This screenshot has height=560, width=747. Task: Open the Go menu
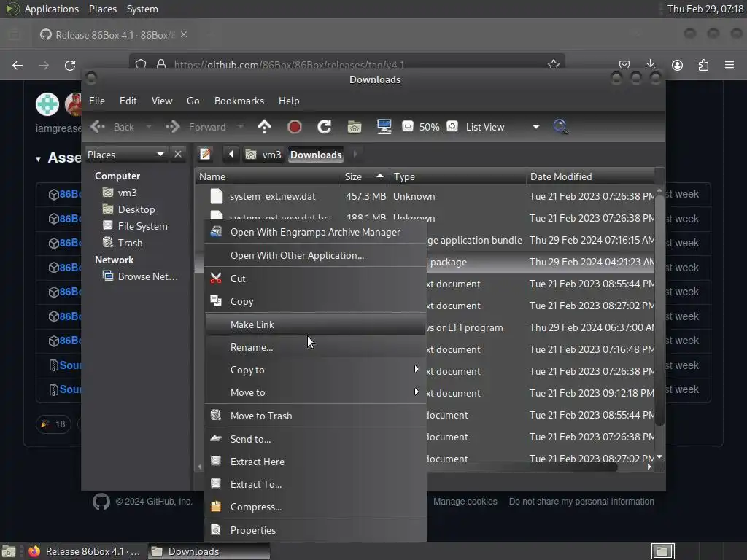[193, 101]
